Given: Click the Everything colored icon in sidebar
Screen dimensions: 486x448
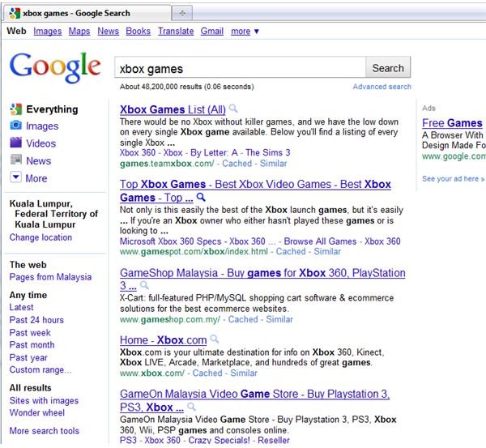Looking at the screenshot, I should click(16, 109).
